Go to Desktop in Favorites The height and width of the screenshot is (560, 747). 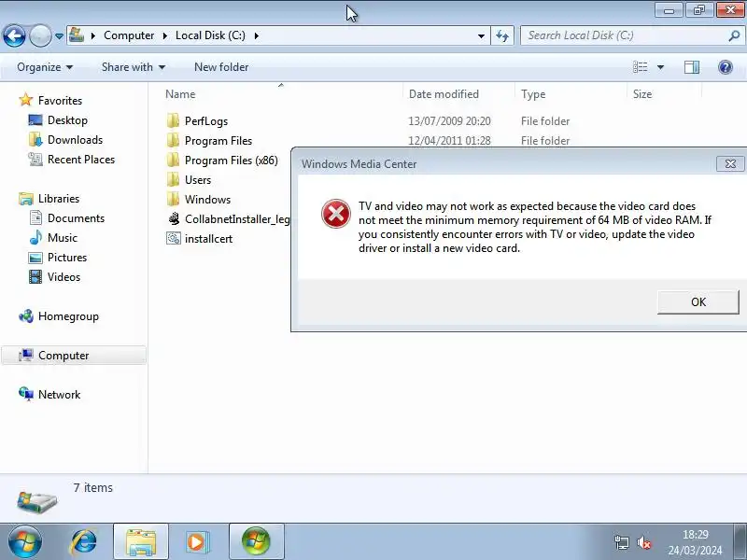pos(67,120)
